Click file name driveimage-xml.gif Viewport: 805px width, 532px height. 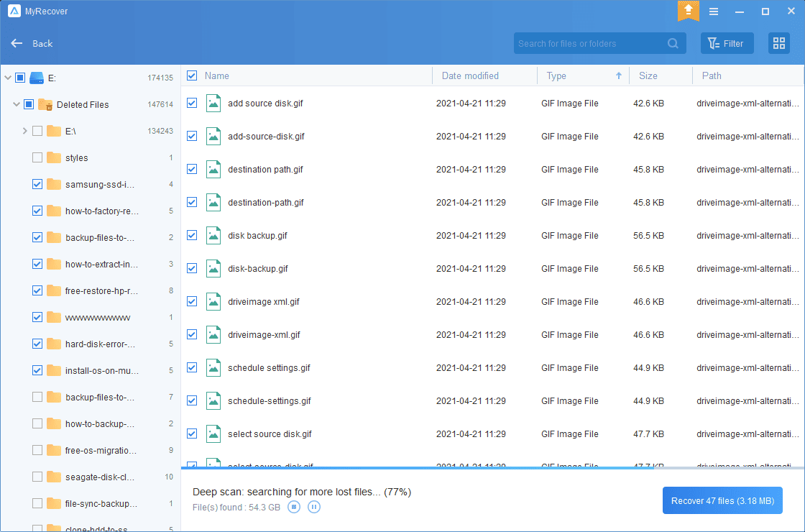264,335
